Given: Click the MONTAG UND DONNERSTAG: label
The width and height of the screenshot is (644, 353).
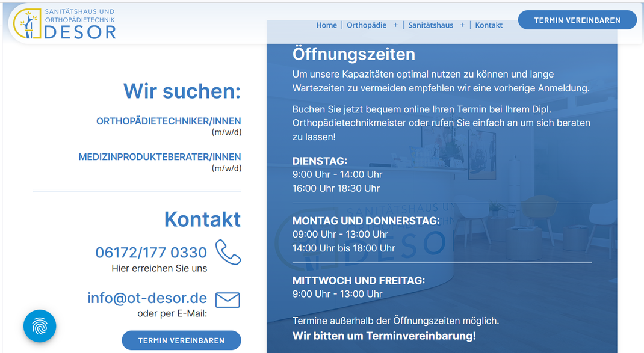Looking at the screenshot, I should (x=366, y=221).
